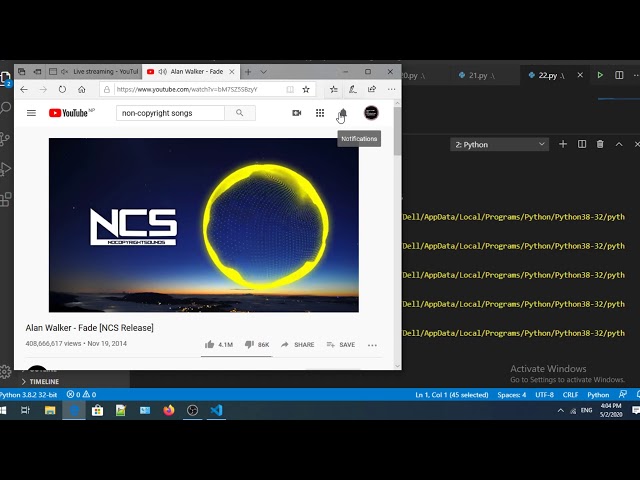Click Python 3.8.2 32-bit interpreter status
This screenshot has width=640, height=480.
(29, 395)
